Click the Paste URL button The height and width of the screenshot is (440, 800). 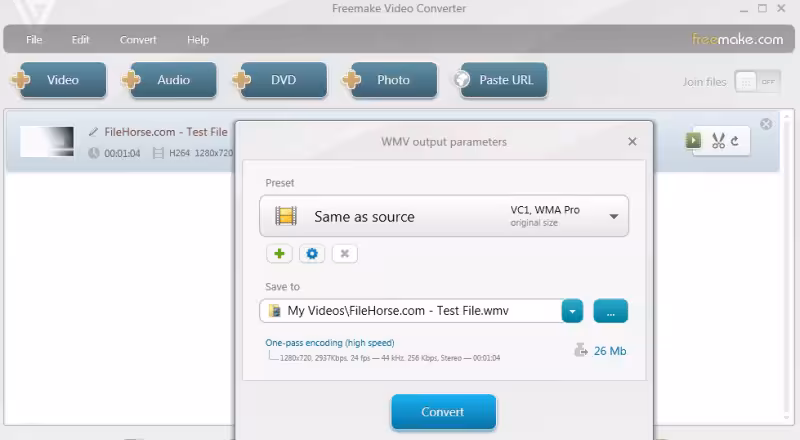[501, 80]
